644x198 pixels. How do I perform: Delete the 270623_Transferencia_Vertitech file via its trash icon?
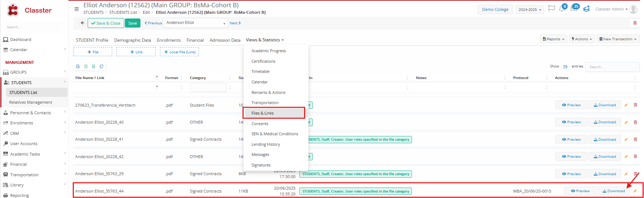[635, 105]
